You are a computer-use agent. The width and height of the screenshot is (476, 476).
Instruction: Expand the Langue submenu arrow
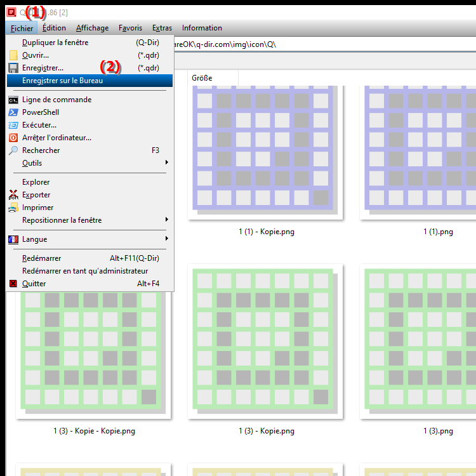coord(167,239)
